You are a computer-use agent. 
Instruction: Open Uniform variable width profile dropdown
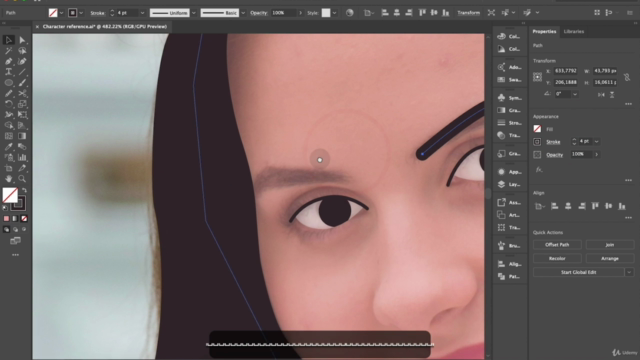193,13
